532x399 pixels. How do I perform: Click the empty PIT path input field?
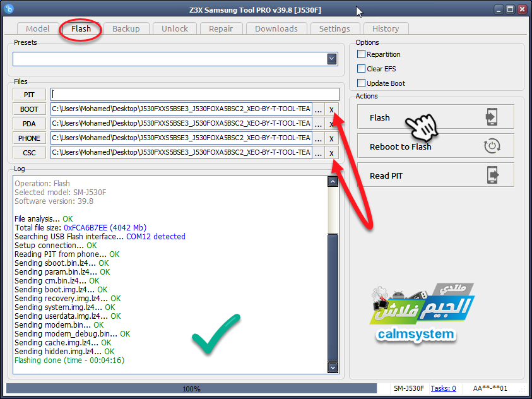coord(195,94)
